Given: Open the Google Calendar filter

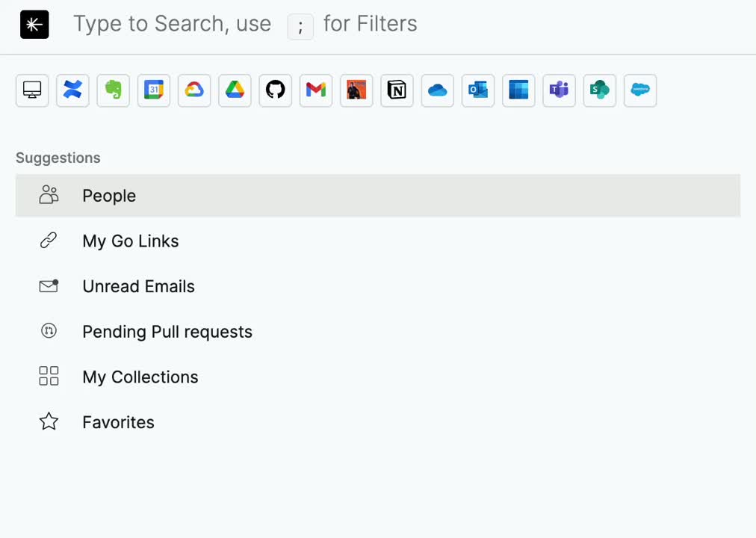Looking at the screenshot, I should [x=153, y=90].
